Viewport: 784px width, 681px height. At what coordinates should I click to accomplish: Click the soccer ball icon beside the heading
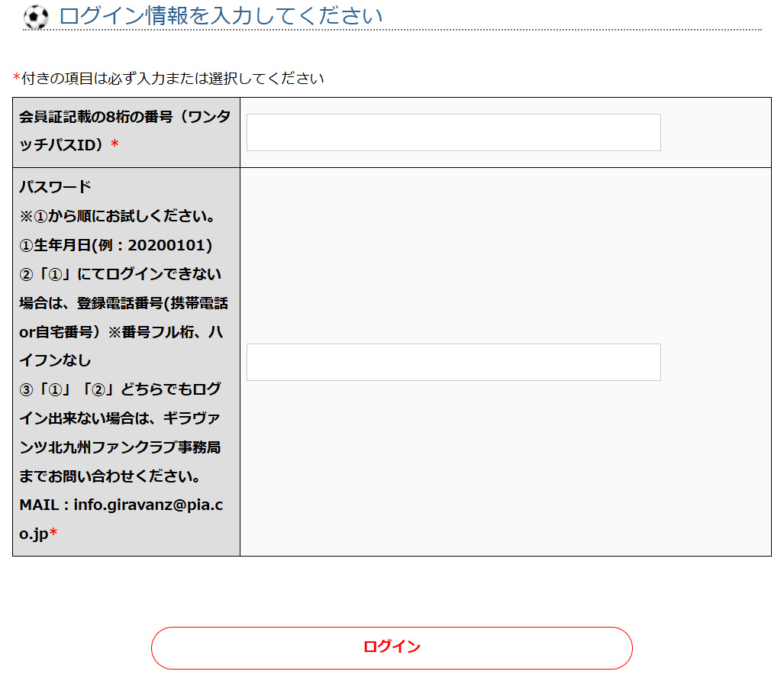[x=35, y=17]
